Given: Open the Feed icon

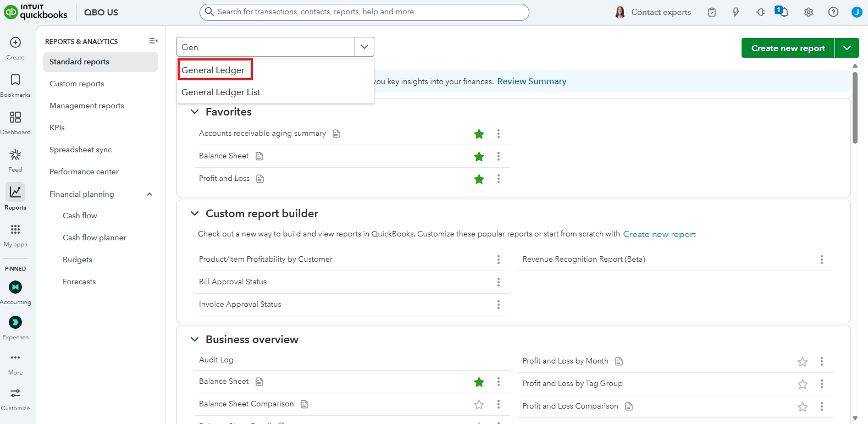Looking at the screenshot, I should coord(15,155).
